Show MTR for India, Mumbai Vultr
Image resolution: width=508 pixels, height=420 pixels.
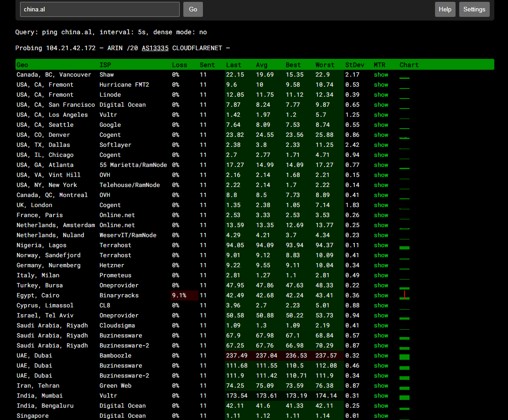381,396
